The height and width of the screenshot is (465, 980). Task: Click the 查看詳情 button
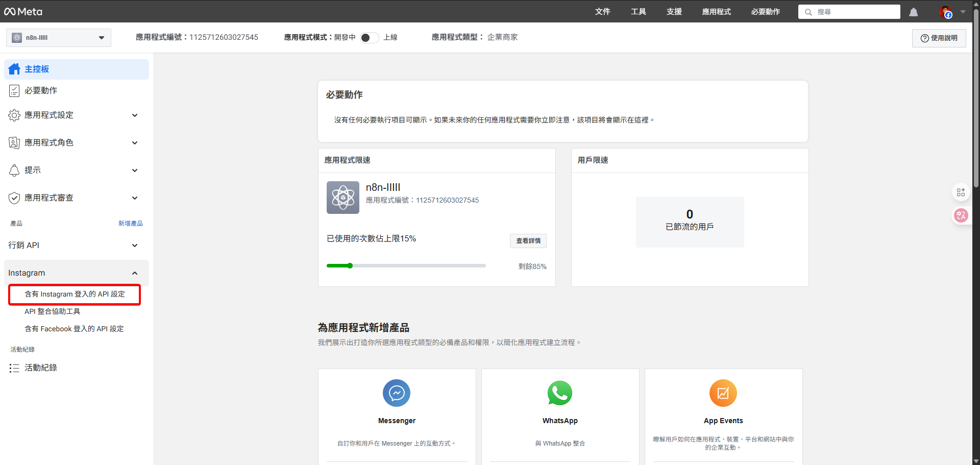click(x=528, y=240)
